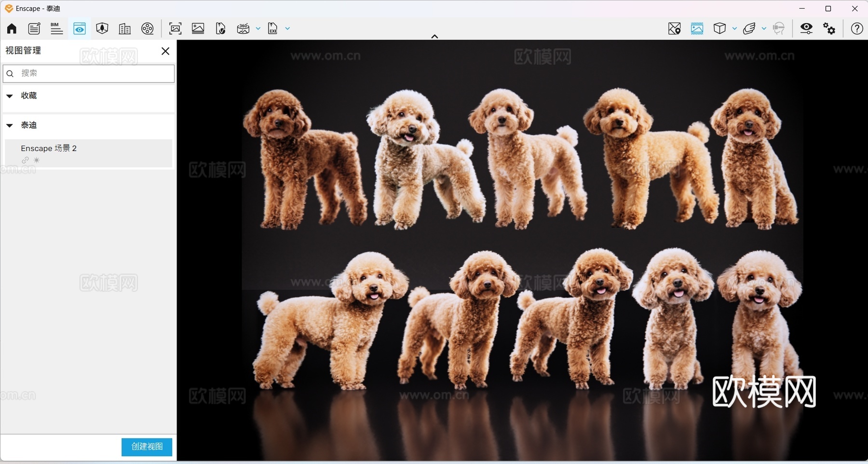Click the 创建视图 button
This screenshot has height=464, width=868.
click(147, 447)
